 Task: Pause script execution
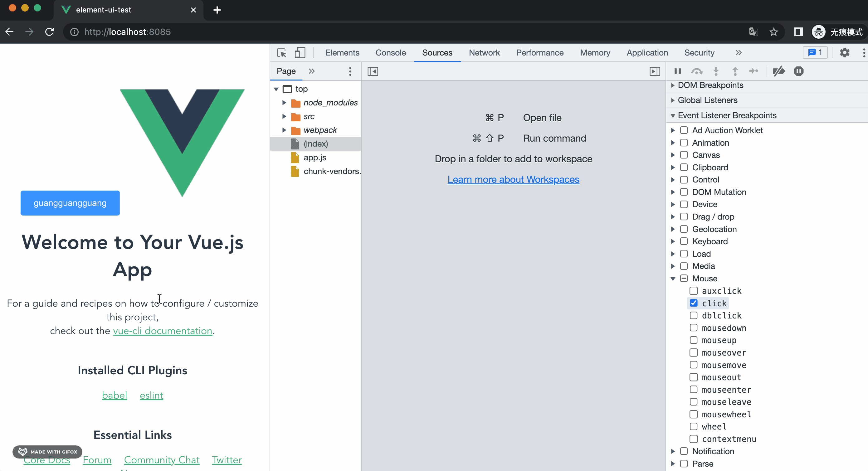click(678, 71)
